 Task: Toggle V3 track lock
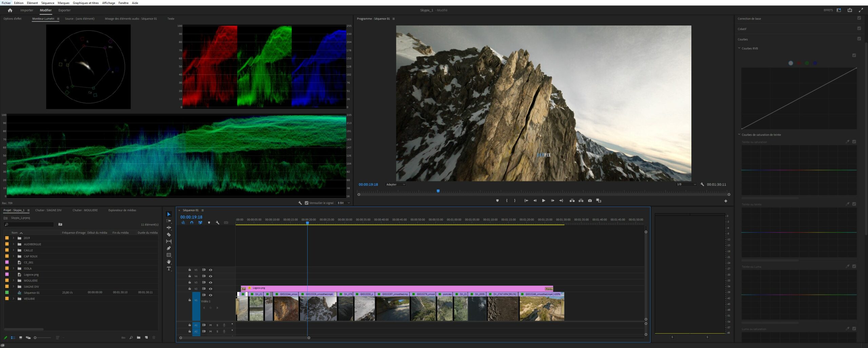click(190, 282)
